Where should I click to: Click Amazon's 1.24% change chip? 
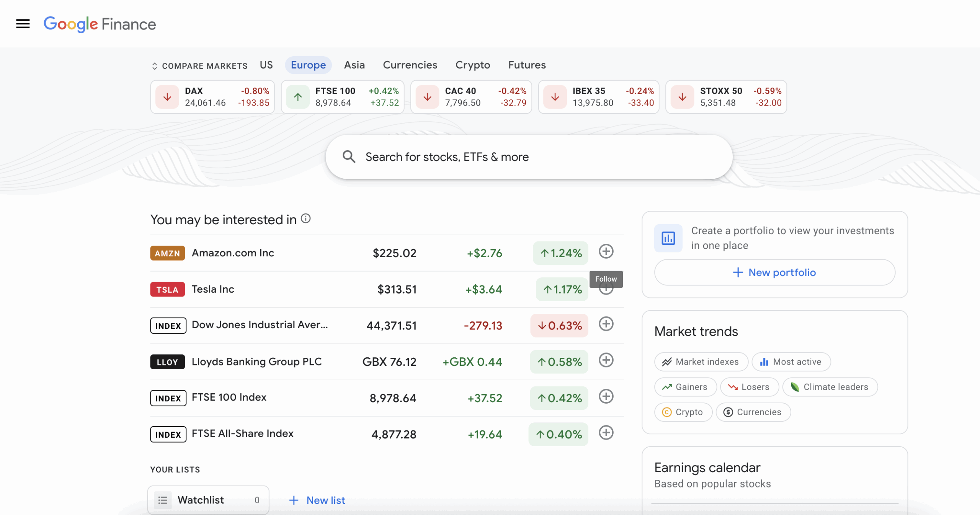point(560,253)
